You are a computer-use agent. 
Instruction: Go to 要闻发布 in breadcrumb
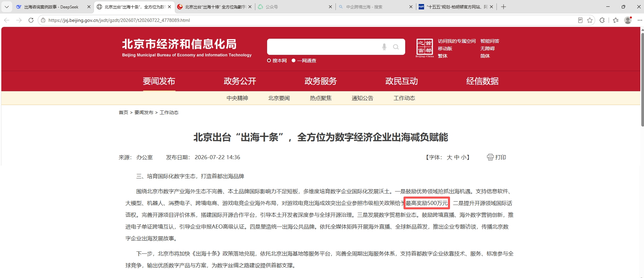[x=144, y=112]
